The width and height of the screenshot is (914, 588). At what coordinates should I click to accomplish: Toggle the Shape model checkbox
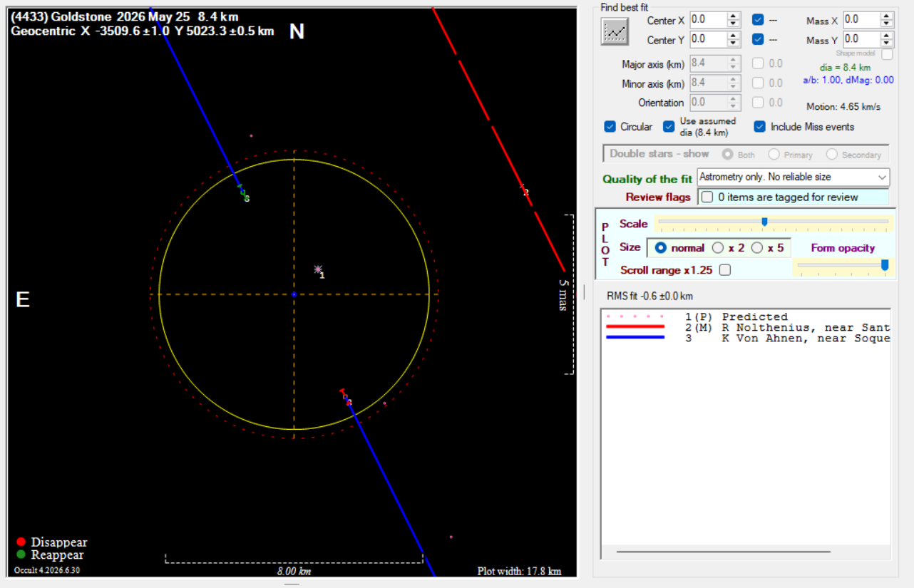click(887, 54)
